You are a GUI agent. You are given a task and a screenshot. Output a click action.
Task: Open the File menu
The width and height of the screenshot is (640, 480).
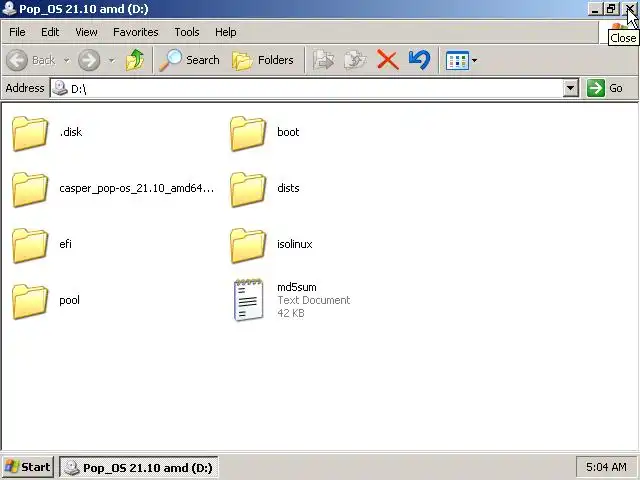tap(17, 32)
